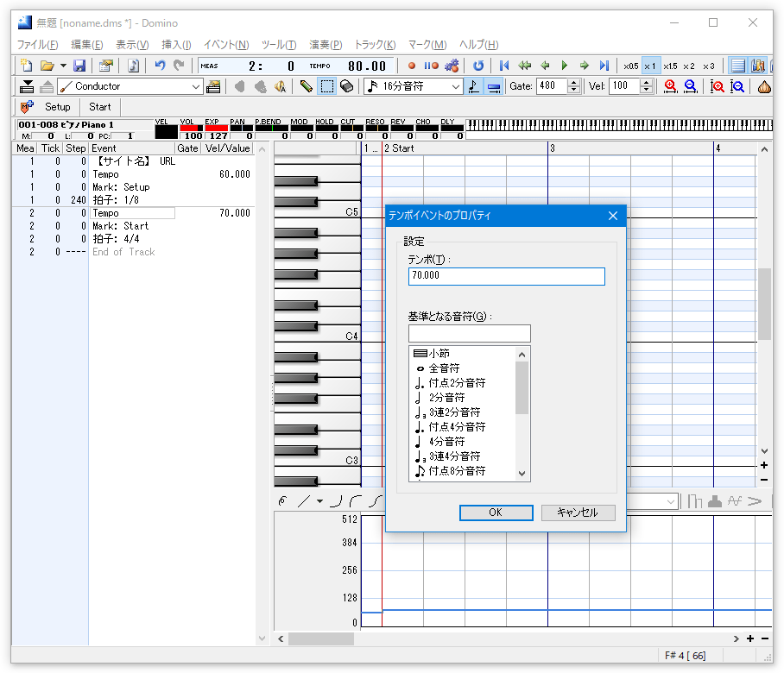Click the open folder icon
The image size is (784, 673).
click(x=47, y=66)
